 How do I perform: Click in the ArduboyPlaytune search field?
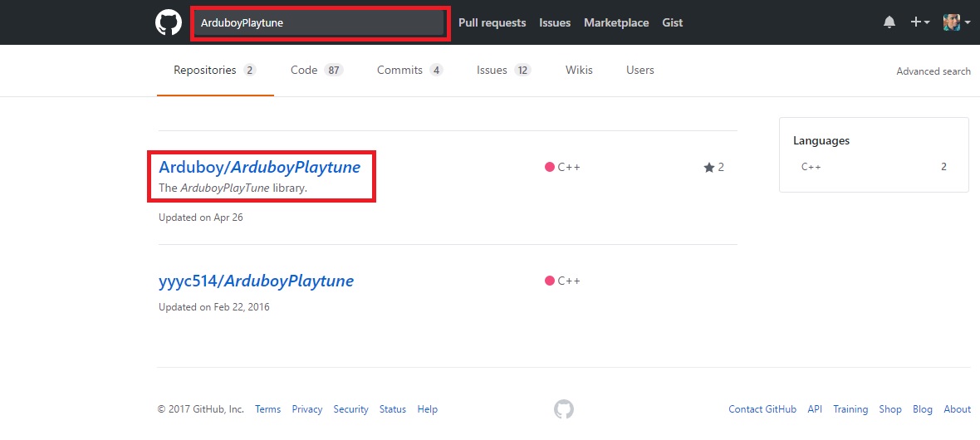click(320, 22)
